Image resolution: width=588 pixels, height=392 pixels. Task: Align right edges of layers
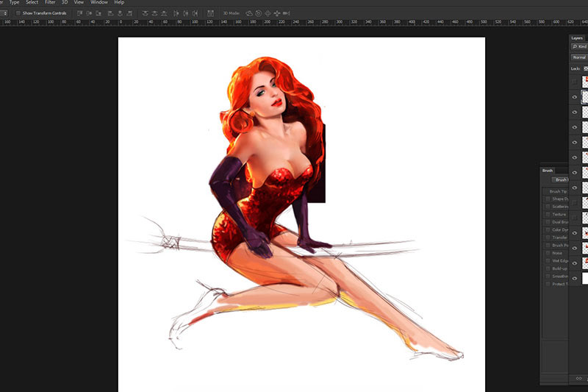tap(129, 13)
